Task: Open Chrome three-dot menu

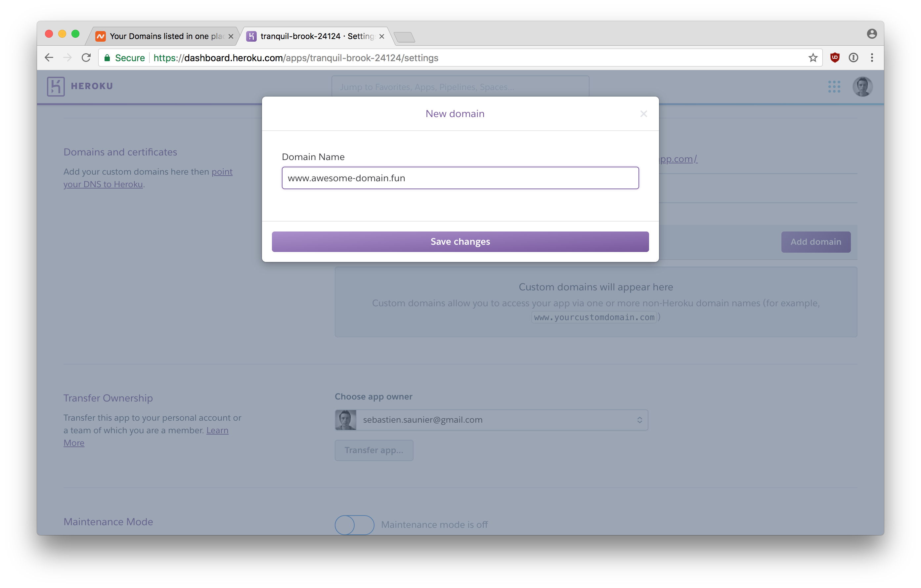Action: pos(872,58)
